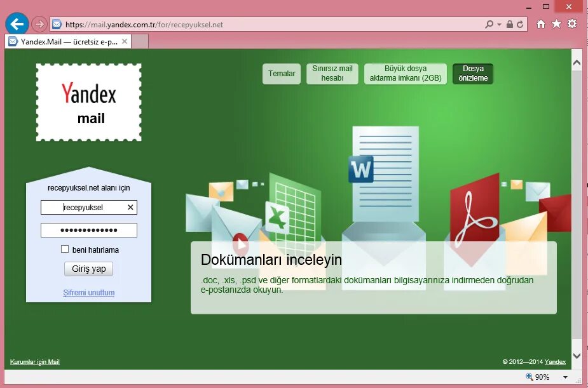Open the address bar search dropdown arrow
588x388 pixels.
tap(499, 24)
